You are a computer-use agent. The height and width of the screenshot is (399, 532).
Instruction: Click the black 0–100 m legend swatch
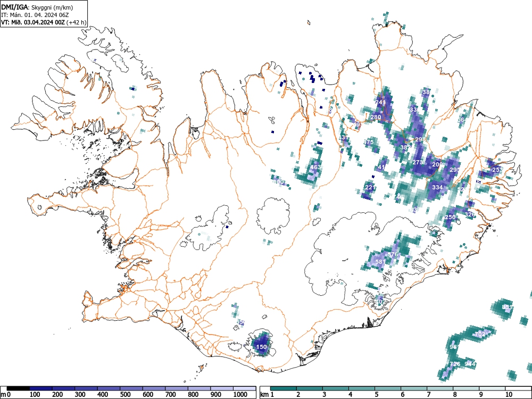point(18,388)
